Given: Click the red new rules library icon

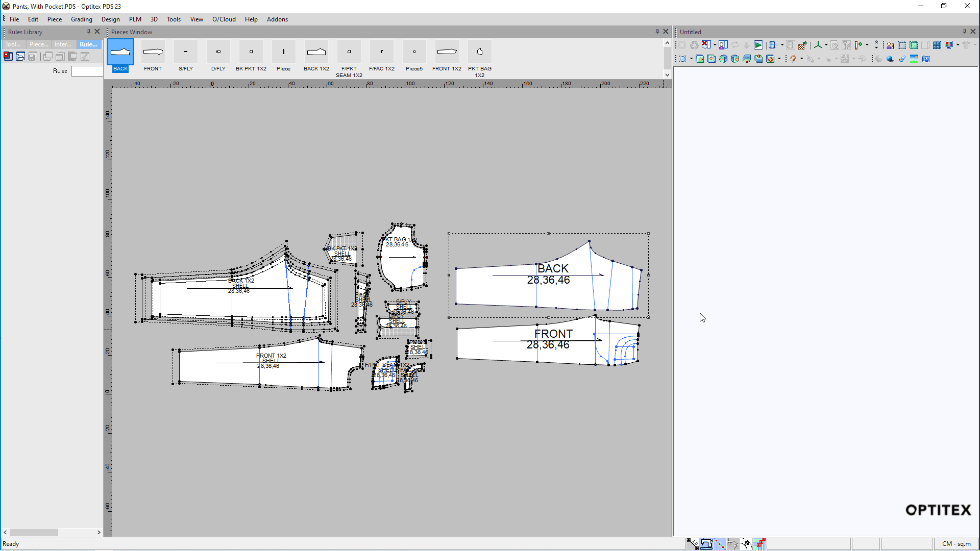Looking at the screenshot, I should [x=8, y=57].
